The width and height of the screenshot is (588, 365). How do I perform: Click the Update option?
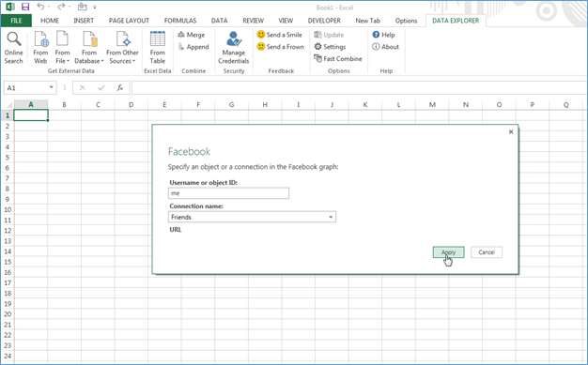(x=329, y=35)
